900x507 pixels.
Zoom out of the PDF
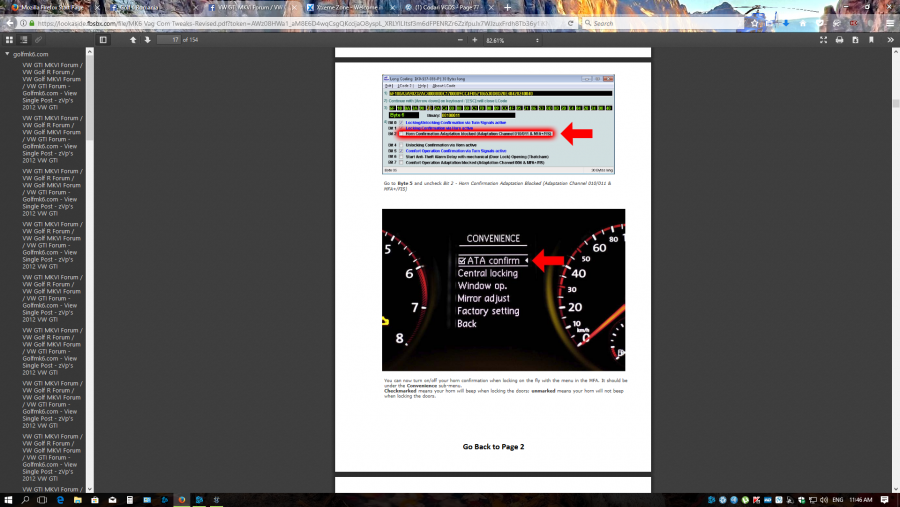(460, 40)
